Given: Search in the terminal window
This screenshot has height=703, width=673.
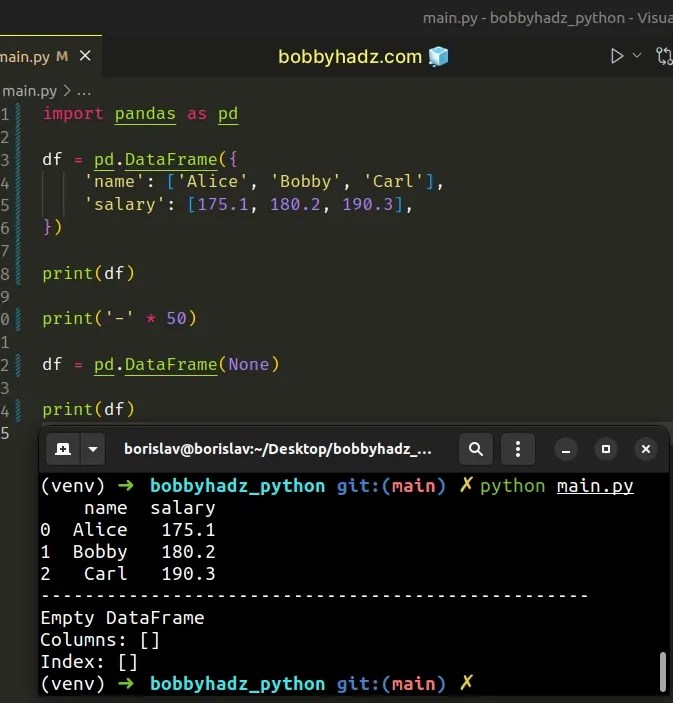Looking at the screenshot, I should tap(476, 449).
